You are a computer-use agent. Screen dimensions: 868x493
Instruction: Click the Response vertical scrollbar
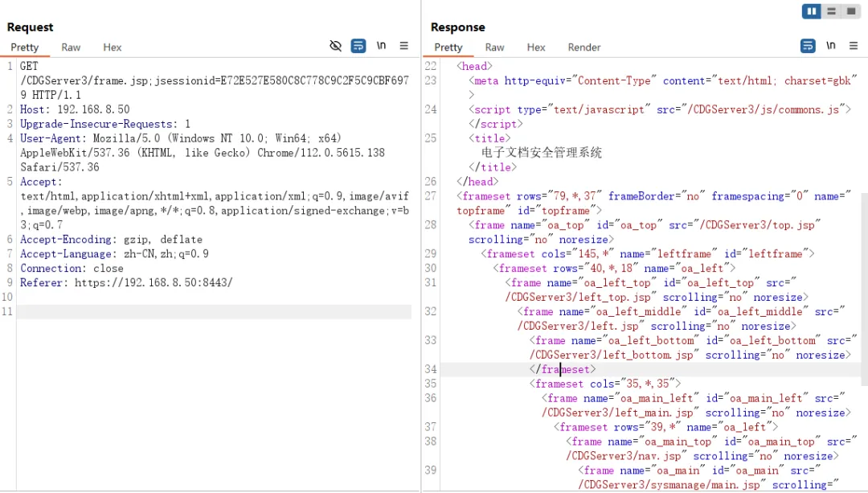point(864,290)
